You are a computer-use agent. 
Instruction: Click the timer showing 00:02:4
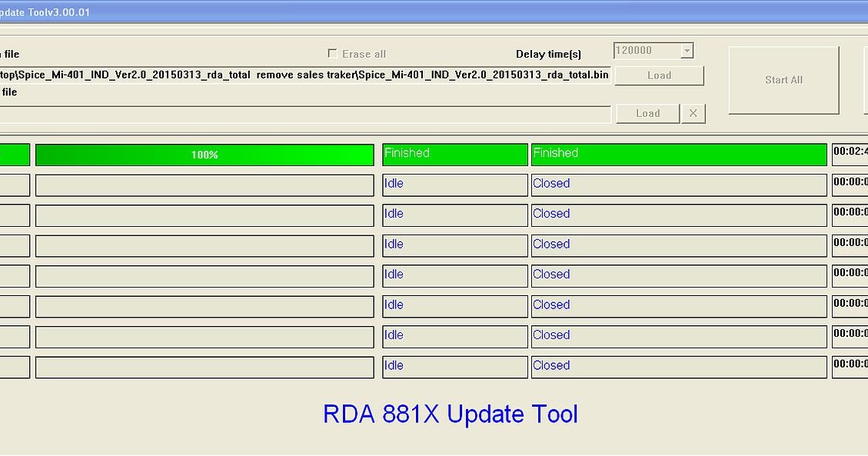point(848,152)
